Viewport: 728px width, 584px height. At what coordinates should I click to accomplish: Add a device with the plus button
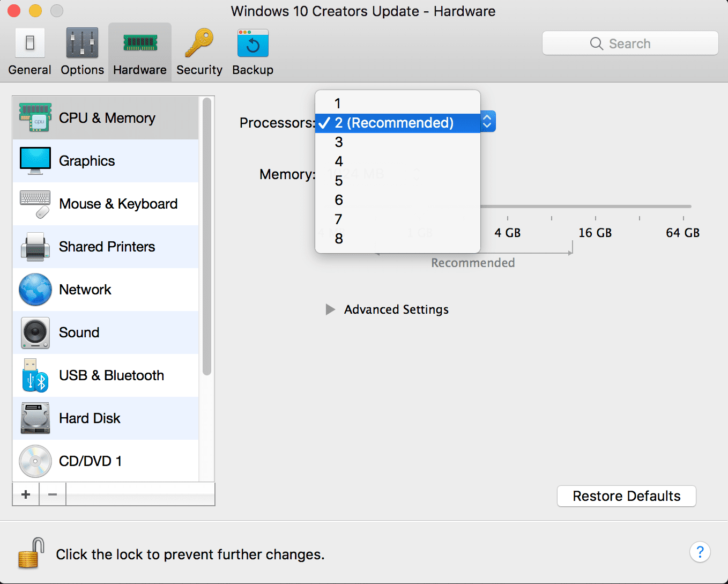pyautogui.click(x=26, y=494)
